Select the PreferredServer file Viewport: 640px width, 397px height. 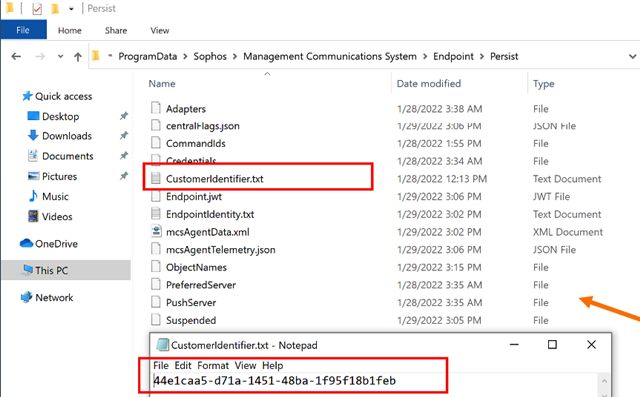click(x=201, y=285)
